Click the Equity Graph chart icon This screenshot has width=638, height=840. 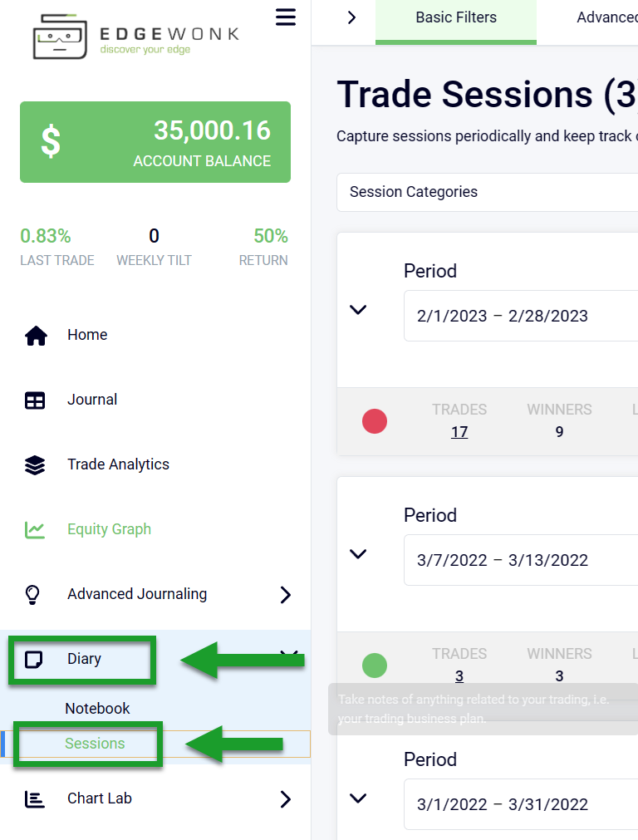35,530
